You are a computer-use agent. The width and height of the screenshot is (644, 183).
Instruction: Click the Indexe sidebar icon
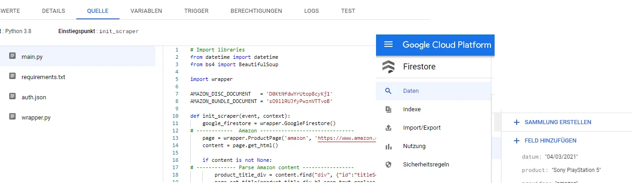click(388, 109)
